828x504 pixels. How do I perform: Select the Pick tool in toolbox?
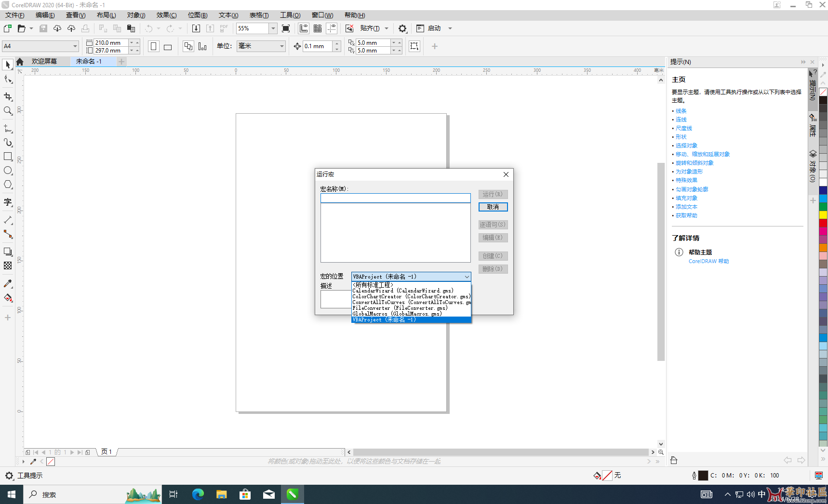(x=8, y=65)
